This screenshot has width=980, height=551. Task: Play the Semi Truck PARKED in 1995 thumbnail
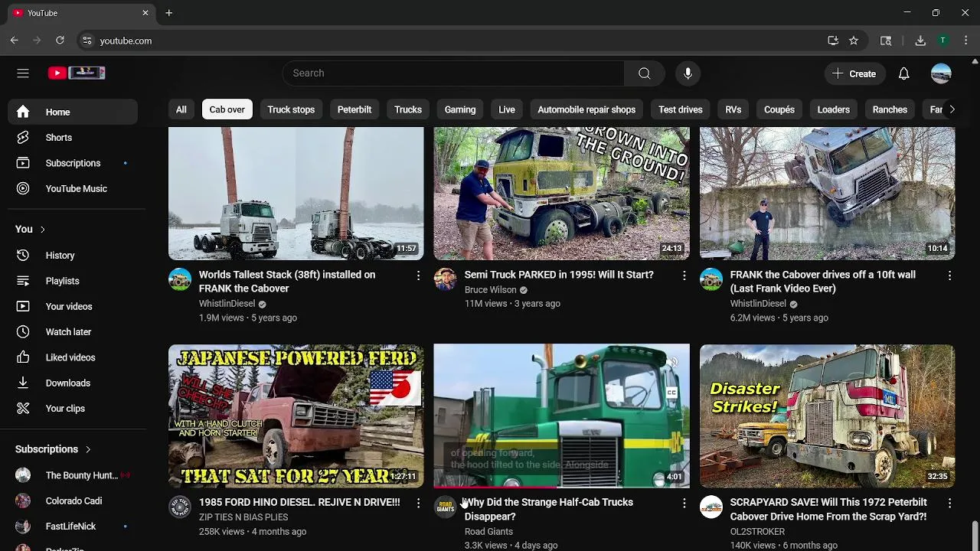point(561,194)
